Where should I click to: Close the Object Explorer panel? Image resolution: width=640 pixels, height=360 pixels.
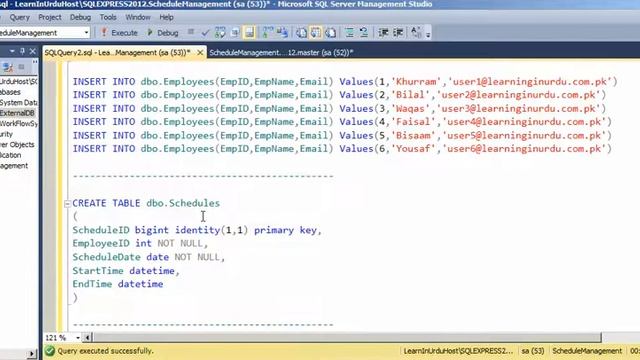(x=33, y=51)
